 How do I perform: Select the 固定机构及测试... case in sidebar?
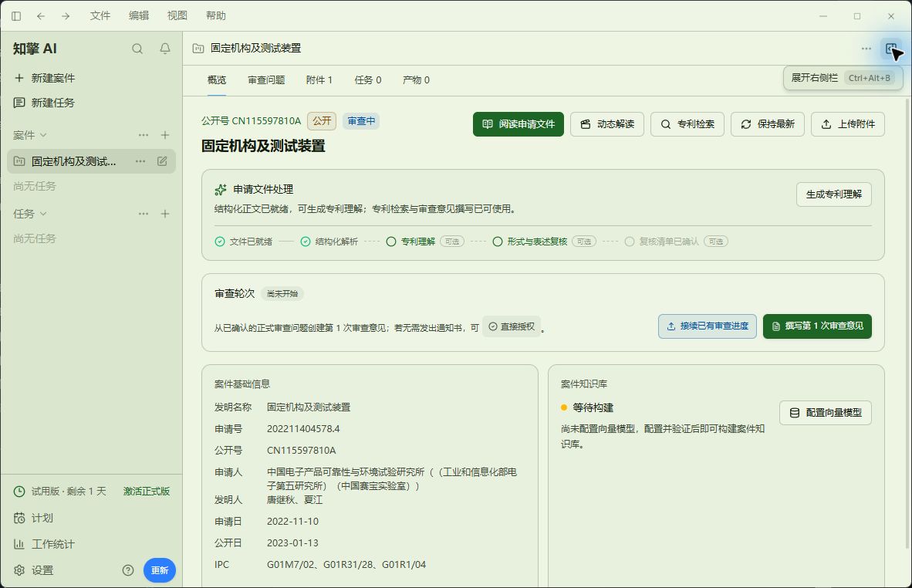[91, 161]
